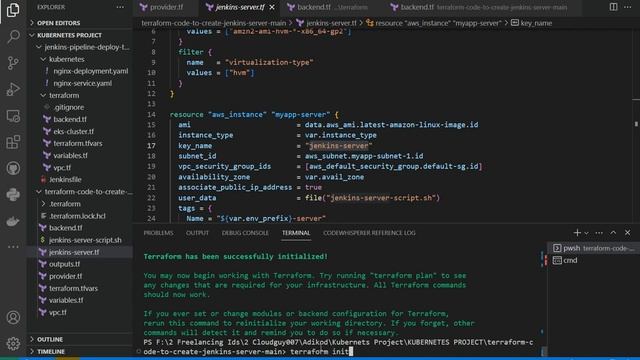Switch to jenkins-server.tf editor tab

240,7
